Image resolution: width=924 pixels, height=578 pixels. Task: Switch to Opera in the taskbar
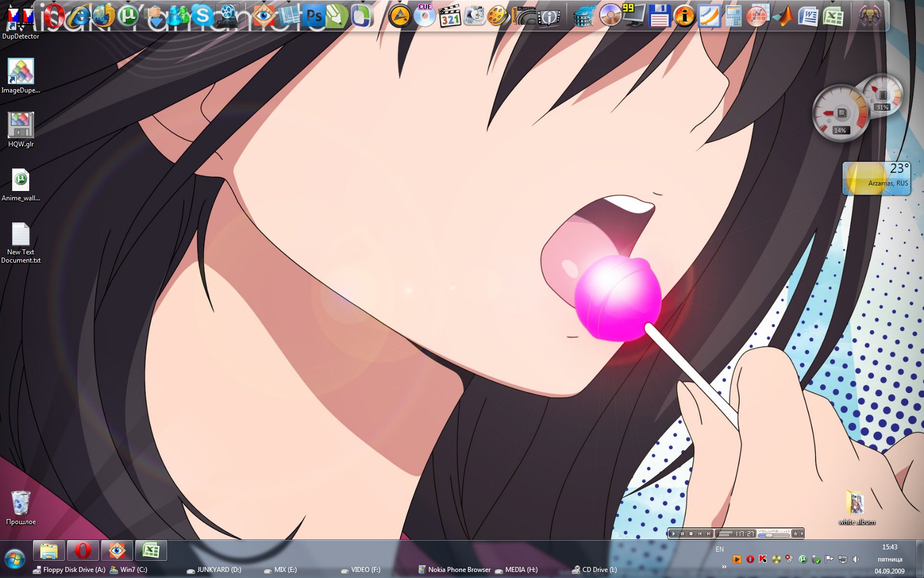[x=83, y=550]
